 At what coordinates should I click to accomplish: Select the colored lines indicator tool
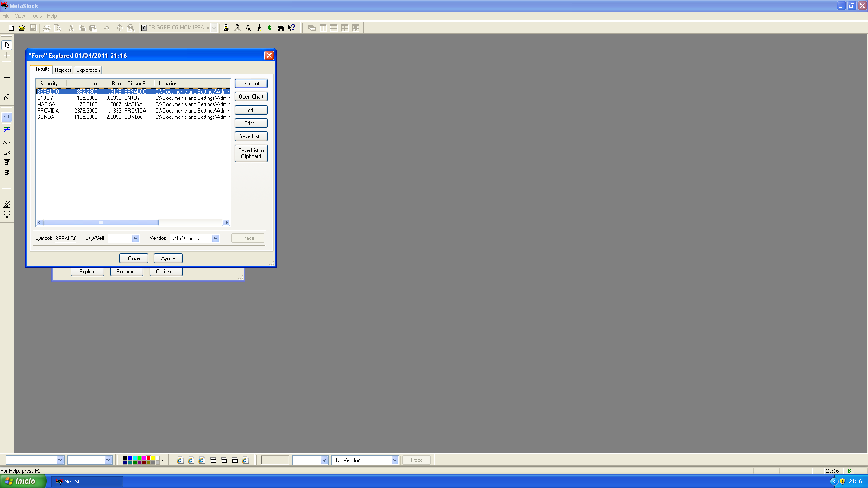tap(7, 130)
